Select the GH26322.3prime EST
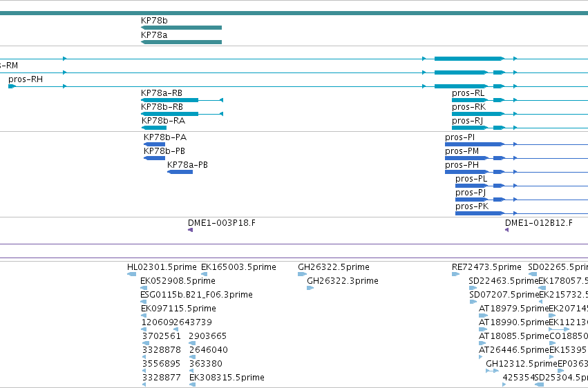 310,288
